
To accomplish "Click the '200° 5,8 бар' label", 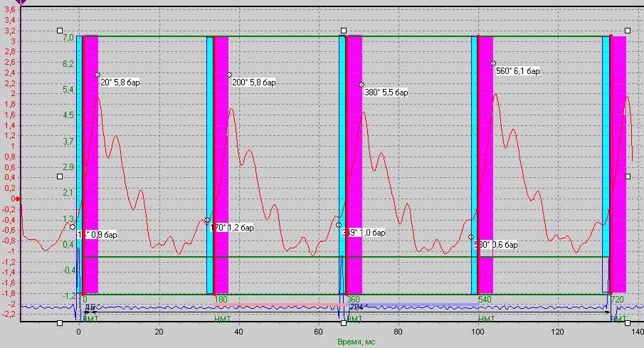I will point(254,83).
